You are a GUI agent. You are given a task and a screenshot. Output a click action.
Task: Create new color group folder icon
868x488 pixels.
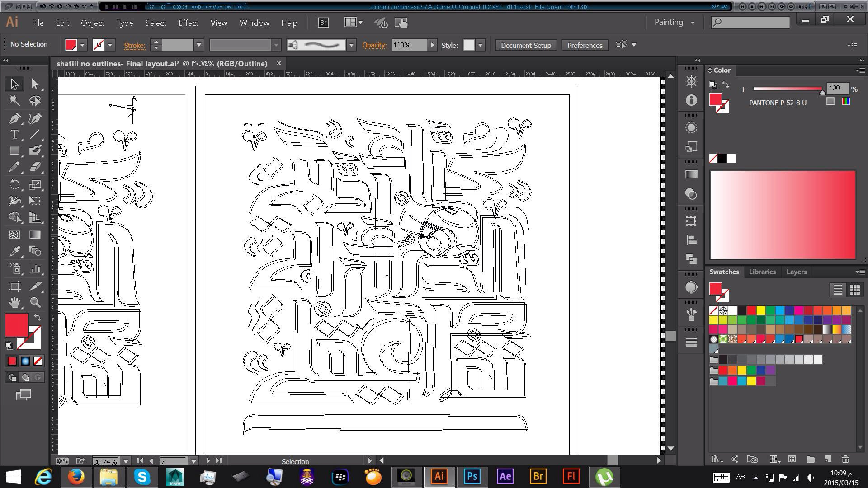point(810,459)
